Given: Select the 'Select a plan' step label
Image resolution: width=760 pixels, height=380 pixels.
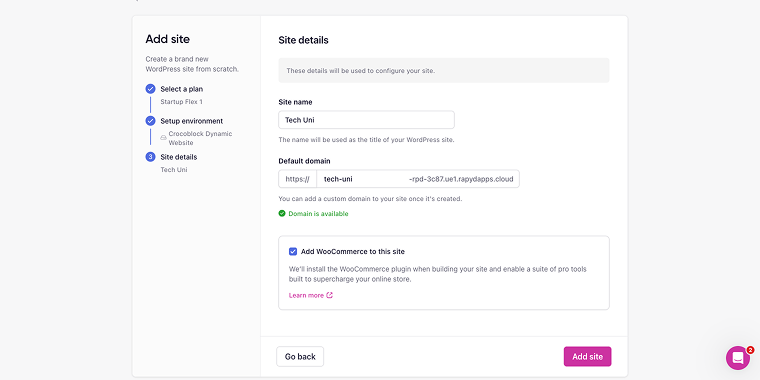Looking at the screenshot, I should coord(182,89).
